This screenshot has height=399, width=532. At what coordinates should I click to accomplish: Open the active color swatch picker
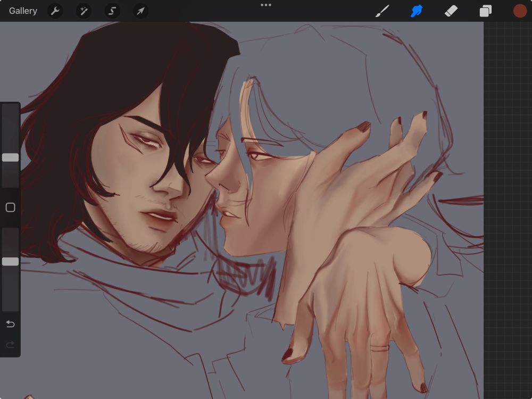pyautogui.click(x=520, y=11)
